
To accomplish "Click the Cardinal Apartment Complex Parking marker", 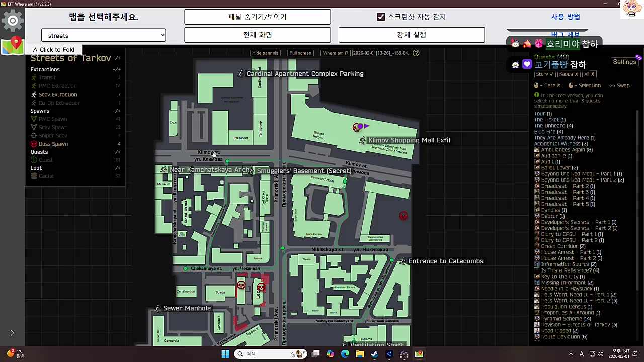I will 240,74.
